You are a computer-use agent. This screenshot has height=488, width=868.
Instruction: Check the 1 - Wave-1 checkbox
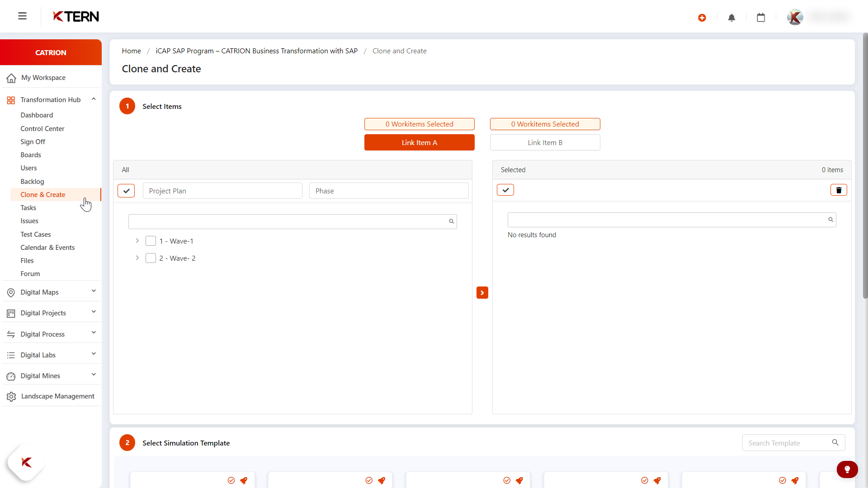pos(151,241)
